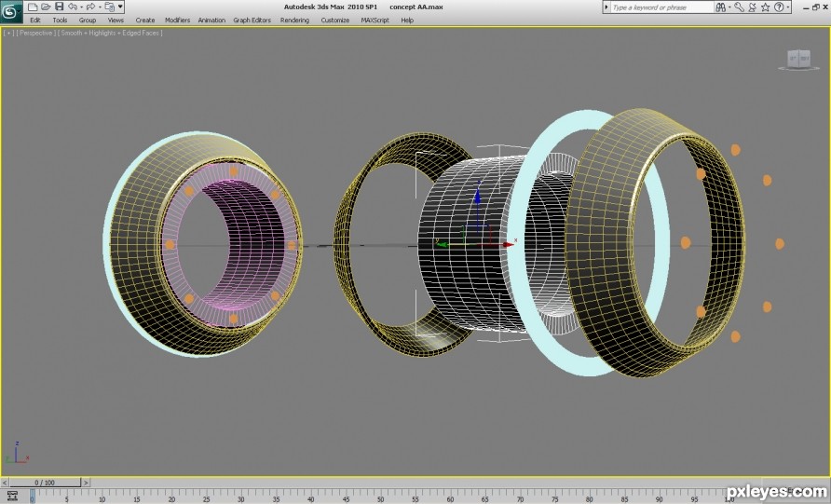Viewport: 831px width, 504px height.
Task: Open the 3ds Max application menu button
Action: (10, 11)
